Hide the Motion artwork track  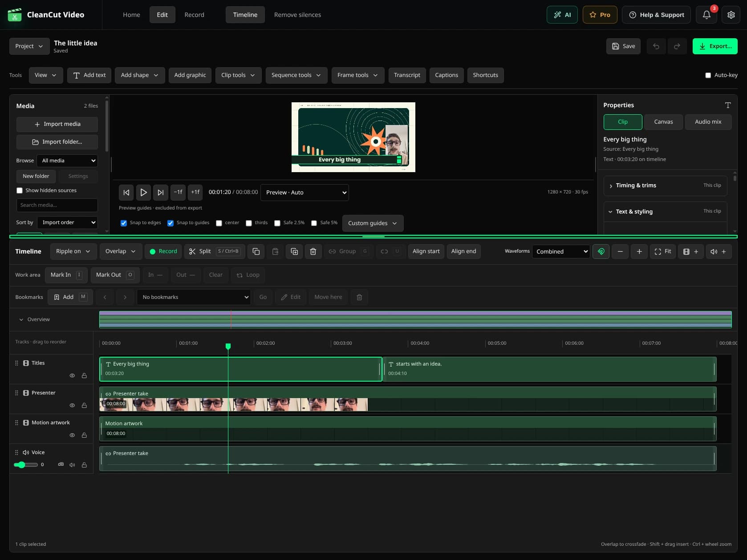click(x=72, y=435)
